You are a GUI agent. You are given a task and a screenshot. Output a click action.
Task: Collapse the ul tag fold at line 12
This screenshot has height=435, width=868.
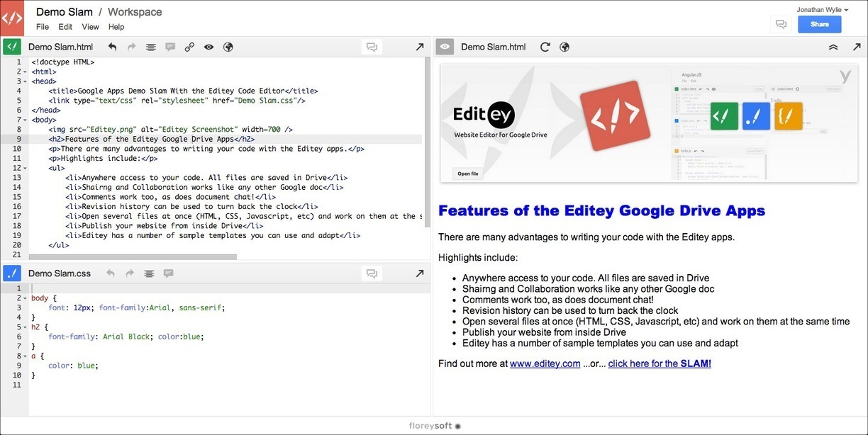pyautogui.click(x=25, y=168)
